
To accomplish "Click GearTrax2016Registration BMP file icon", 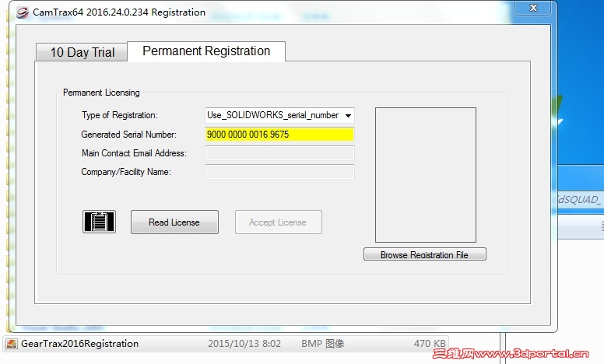I will (12, 344).
